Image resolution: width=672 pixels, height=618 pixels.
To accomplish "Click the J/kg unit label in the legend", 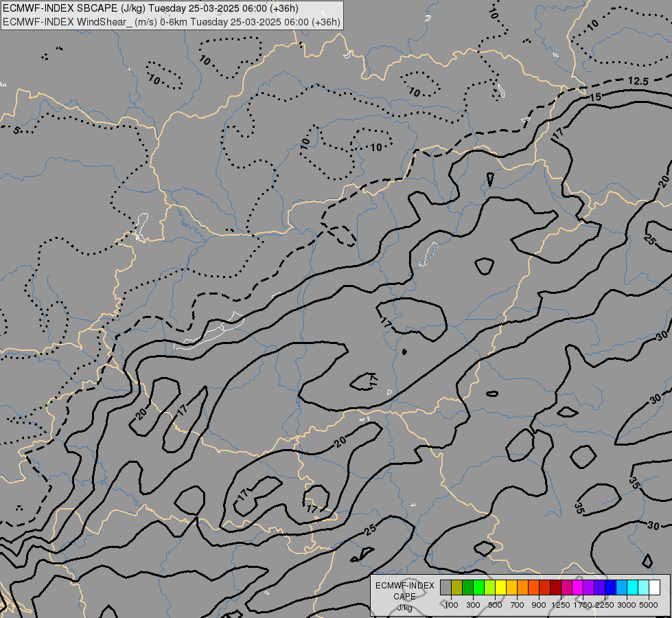I will [x=404, y=608].
